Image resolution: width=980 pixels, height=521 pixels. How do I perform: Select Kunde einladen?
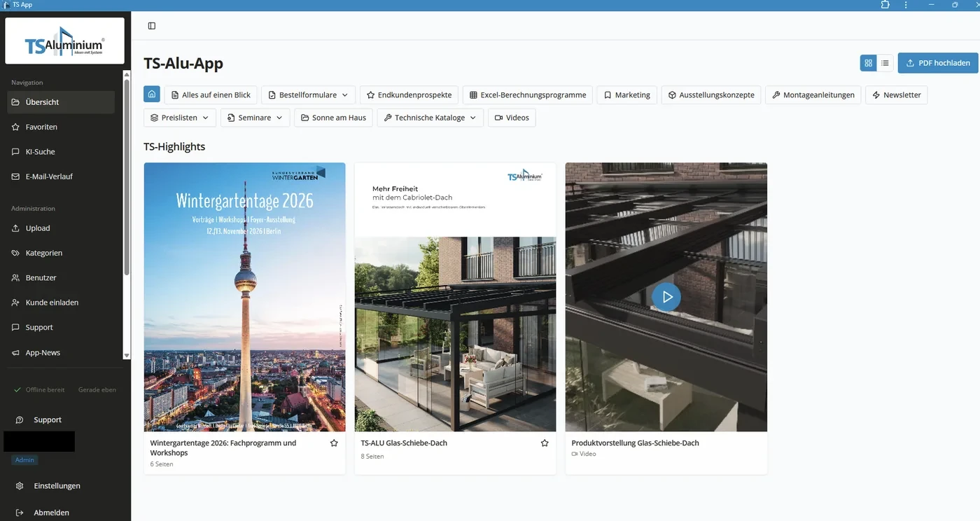pos(61,303)
